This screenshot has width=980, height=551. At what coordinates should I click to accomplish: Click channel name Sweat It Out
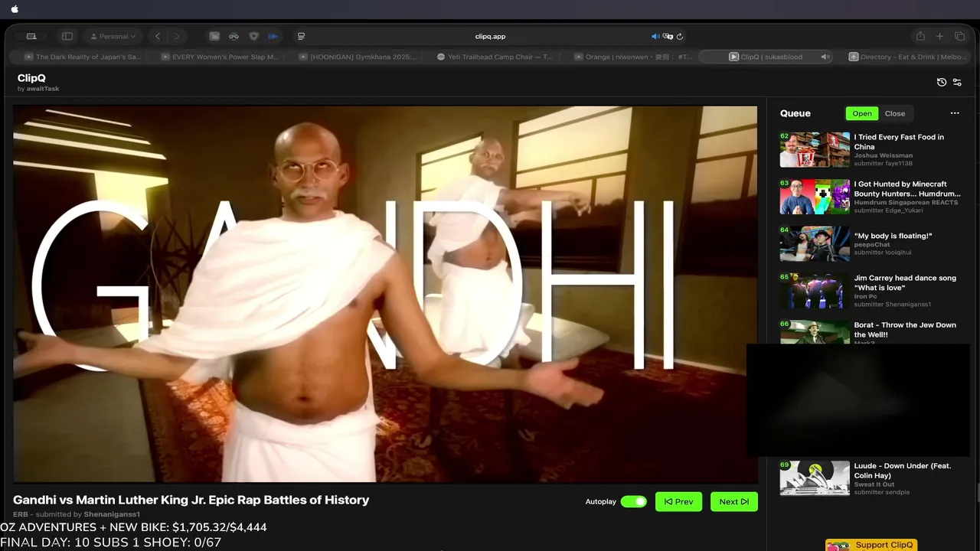tap(874, 484)
